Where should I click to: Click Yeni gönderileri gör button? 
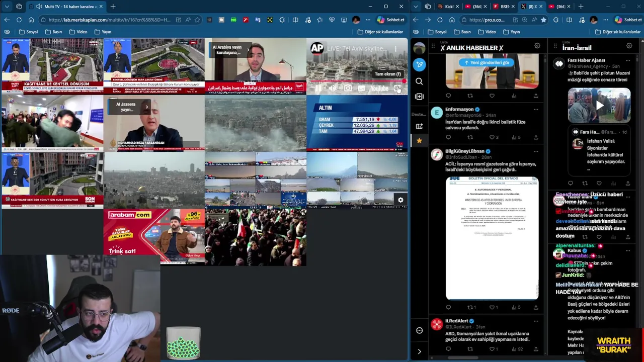(x=487, y=62)
